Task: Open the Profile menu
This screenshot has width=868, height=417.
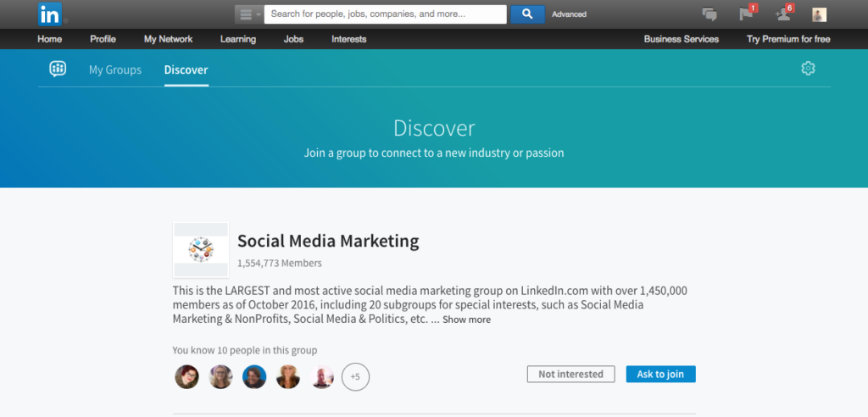Action: 103,39
